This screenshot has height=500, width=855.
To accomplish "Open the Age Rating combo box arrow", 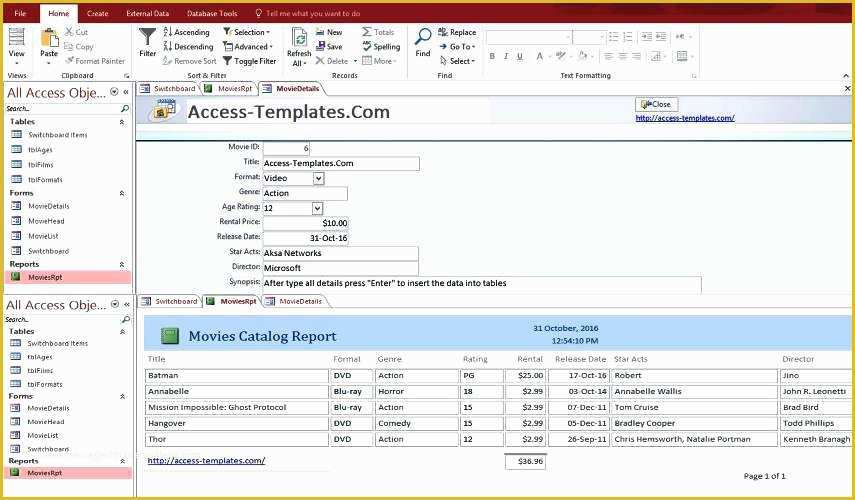I will [317, 208].
